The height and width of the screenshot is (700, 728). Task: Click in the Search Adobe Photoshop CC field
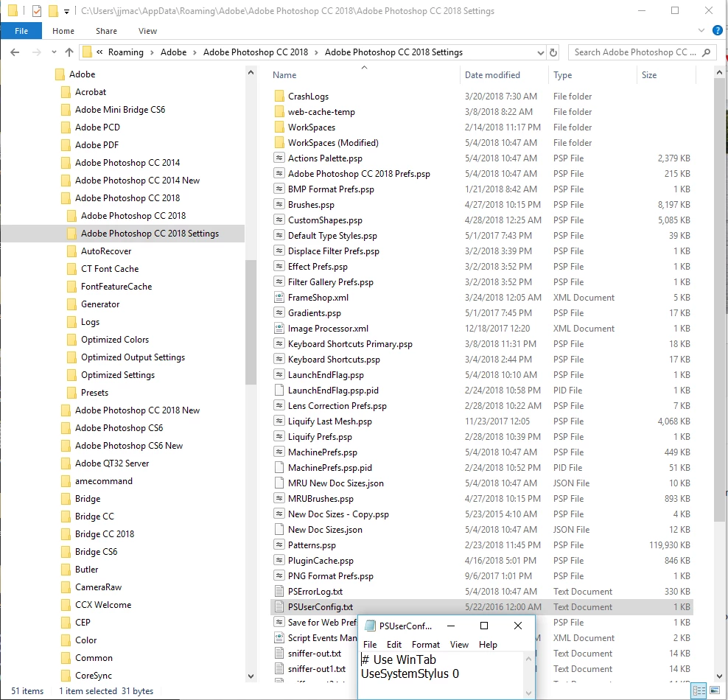(635, 52)
